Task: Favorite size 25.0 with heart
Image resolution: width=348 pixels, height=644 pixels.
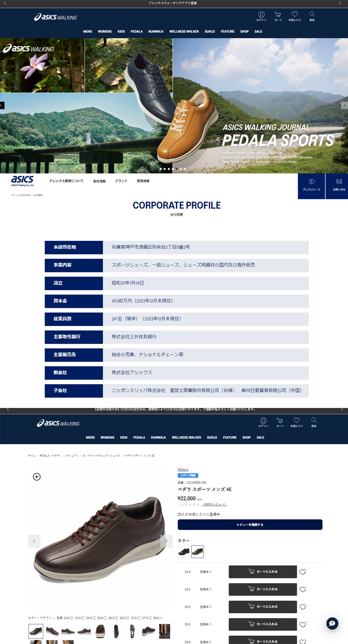Action: tap(303, 607)
